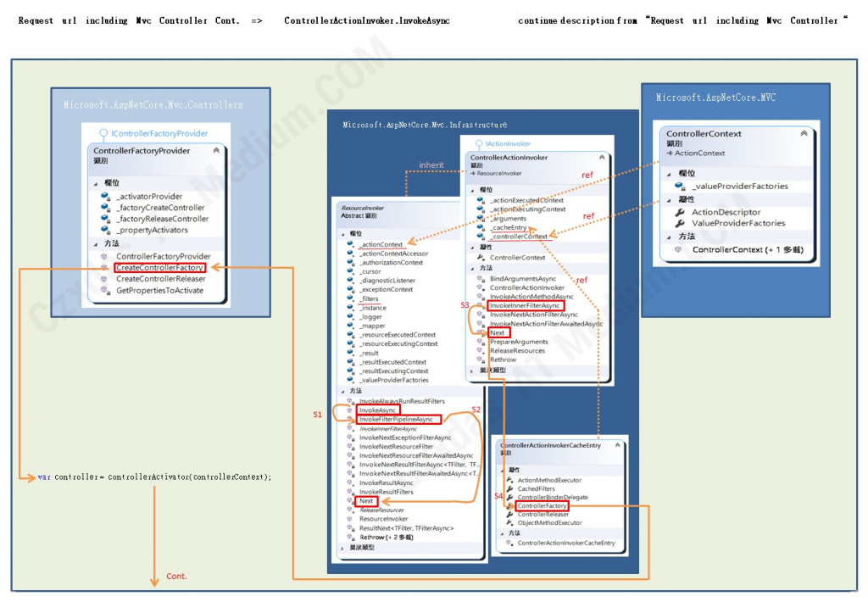Select InvokeNextResourceFilterAwaitedAsync method
This screenshot has height=602, width=868.
click(x=416, y=455)
